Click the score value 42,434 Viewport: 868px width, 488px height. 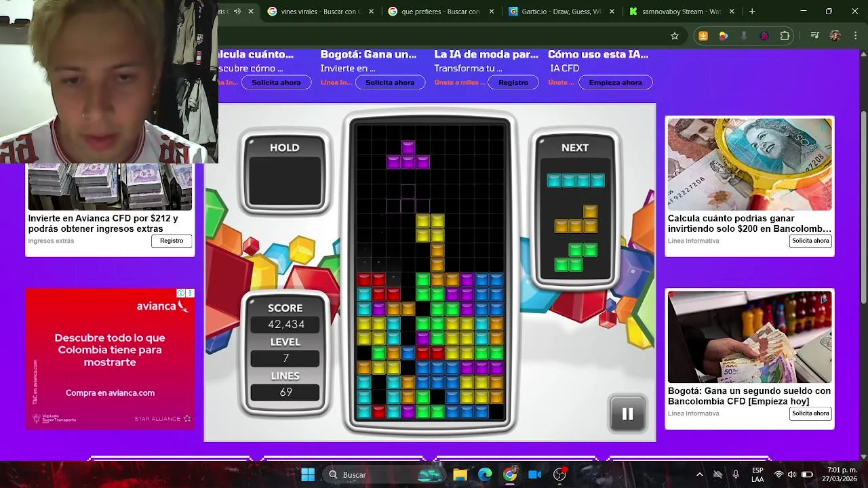(286, 325)
